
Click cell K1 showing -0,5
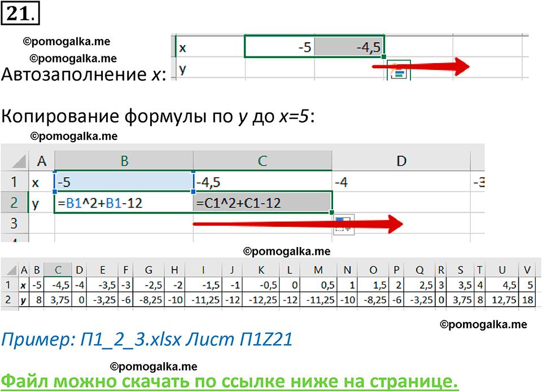point(261,285)
